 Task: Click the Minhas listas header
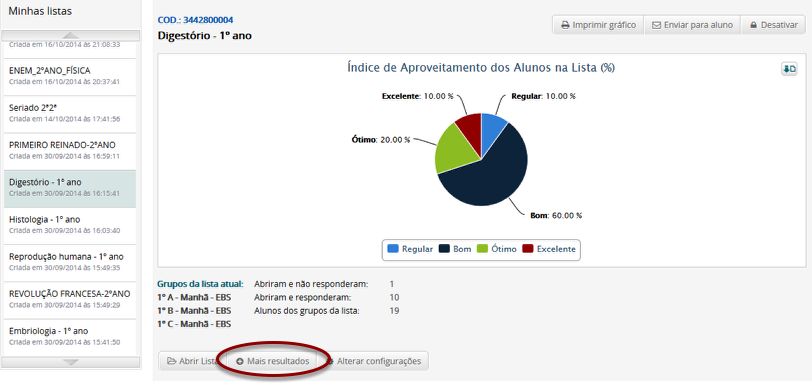pyautogui.click(x=40, y=11)
